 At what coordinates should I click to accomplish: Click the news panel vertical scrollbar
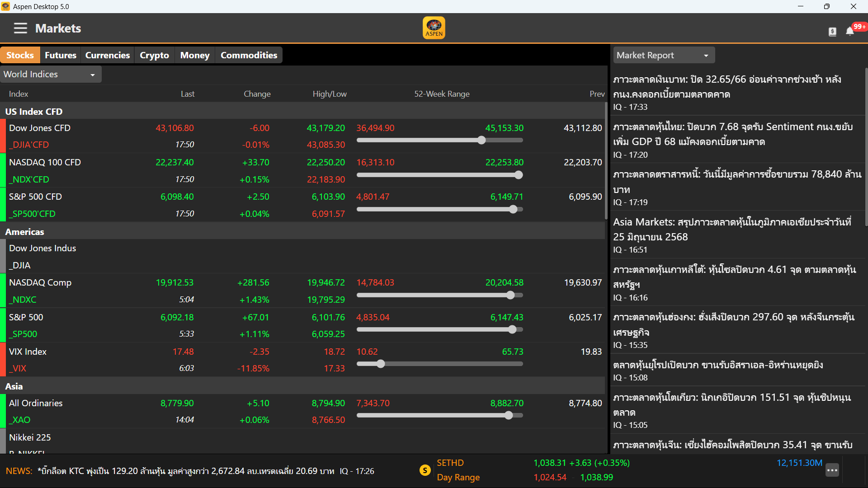coord(866,147)
